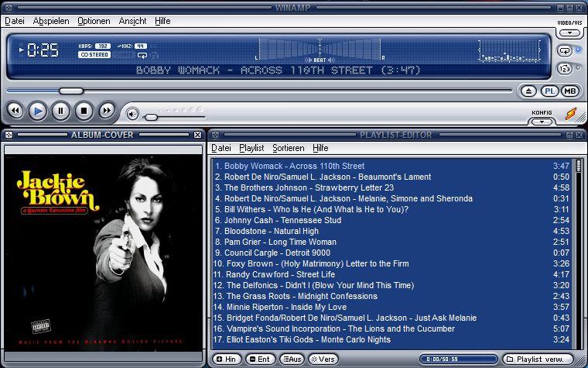Screen dimensions: 588x368
Task: Click the Jackie Brown album cover image
Action: (103, 253)
